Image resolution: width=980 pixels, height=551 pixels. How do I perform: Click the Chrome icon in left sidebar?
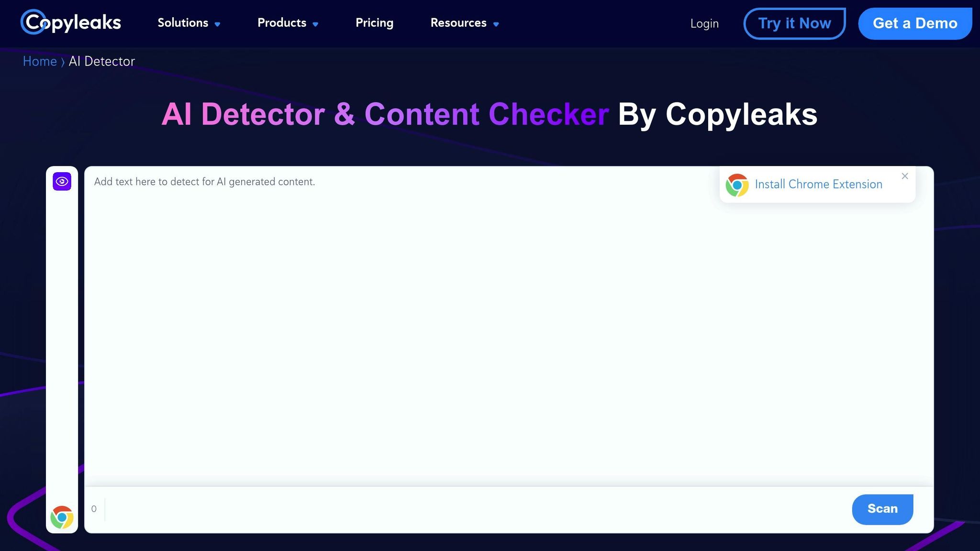(x=62, y=517)
